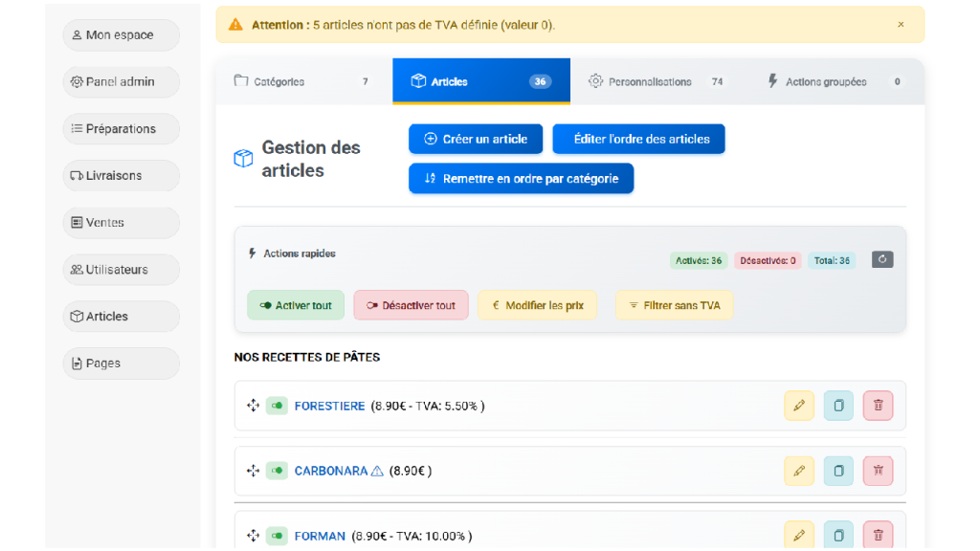Dismiss the TVA warning banner

(901, 25)
